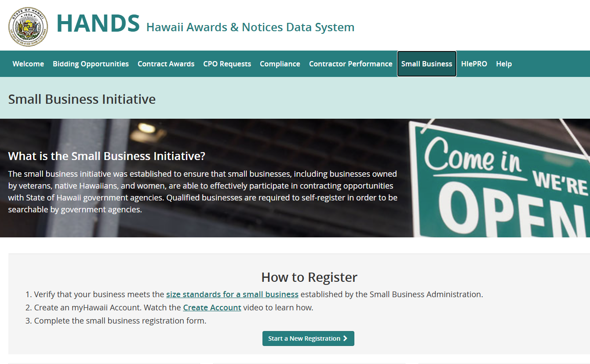Click the Start a New Registration button
Viewport: 590px width, 364px height.
[308, 339]
